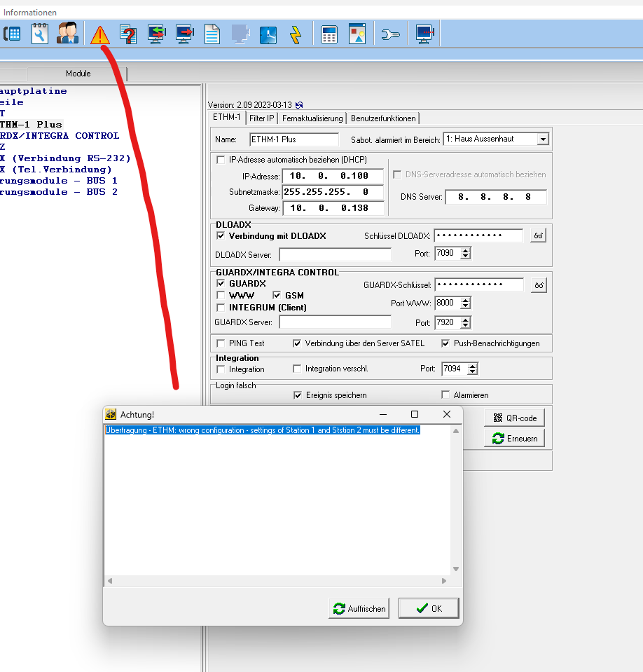This screenshot has height=672, width=643.
Task: Enable DHCP automatic IP address checkbox
Action: click(x=221, y=160)
